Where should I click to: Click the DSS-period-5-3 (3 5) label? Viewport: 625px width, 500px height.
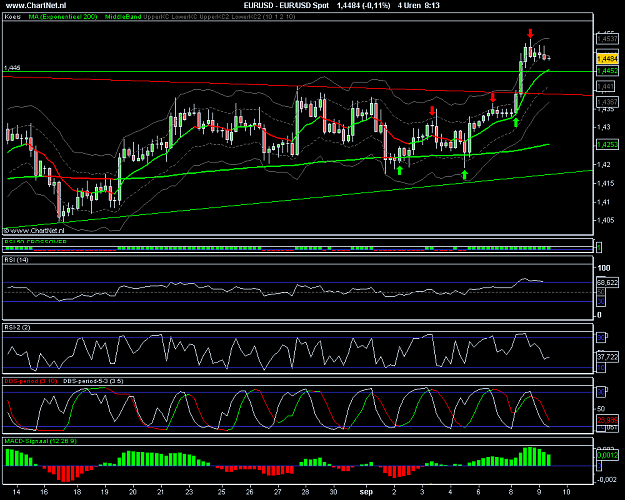[93, 381]
